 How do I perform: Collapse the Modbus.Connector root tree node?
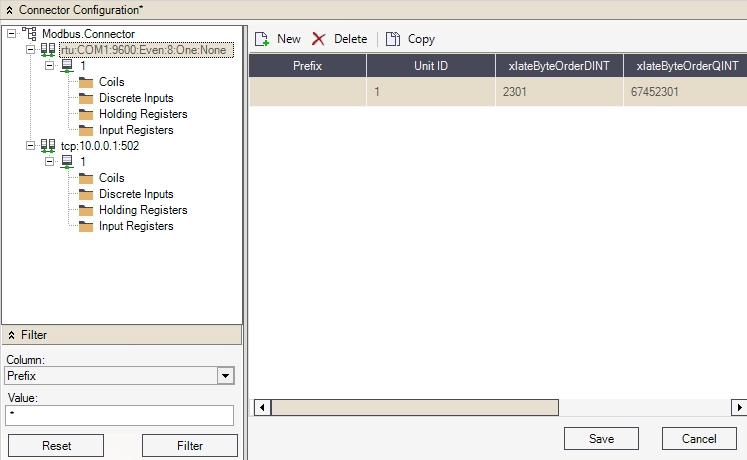click(x=11, y=34)
